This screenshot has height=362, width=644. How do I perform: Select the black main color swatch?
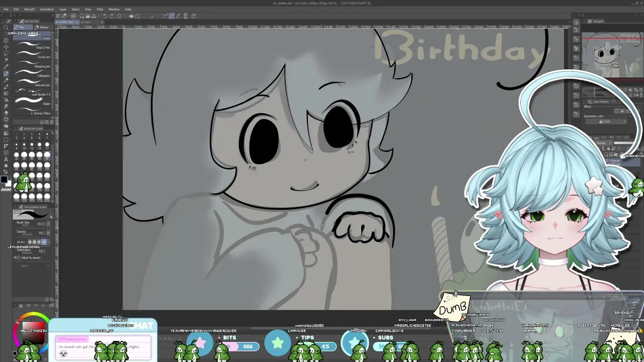4,179
